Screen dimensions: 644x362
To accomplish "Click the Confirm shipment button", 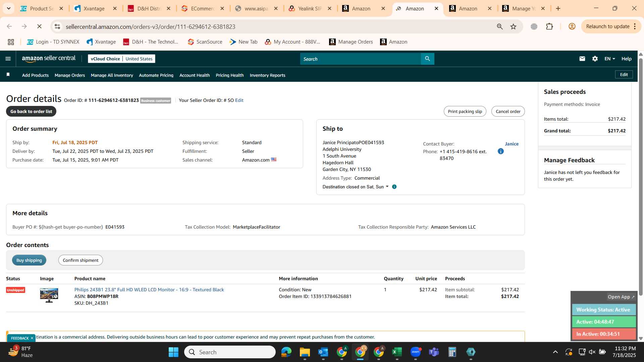I will click(80, 260).
